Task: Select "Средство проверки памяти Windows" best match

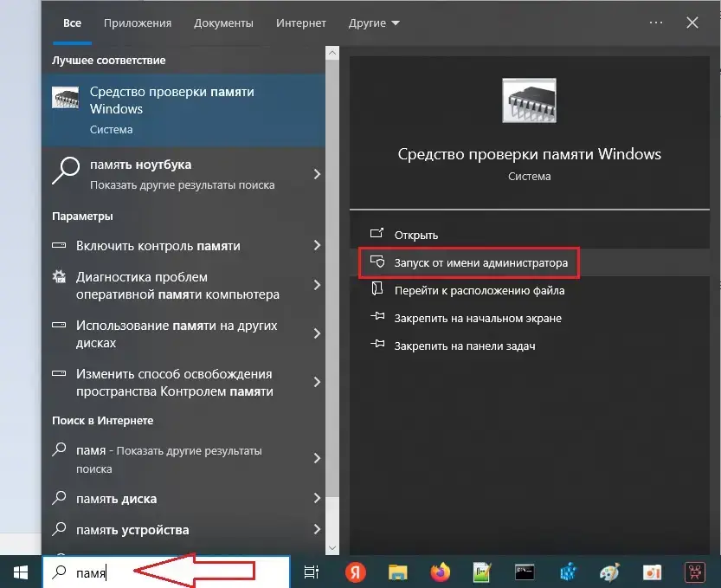Action: [183, 111]
